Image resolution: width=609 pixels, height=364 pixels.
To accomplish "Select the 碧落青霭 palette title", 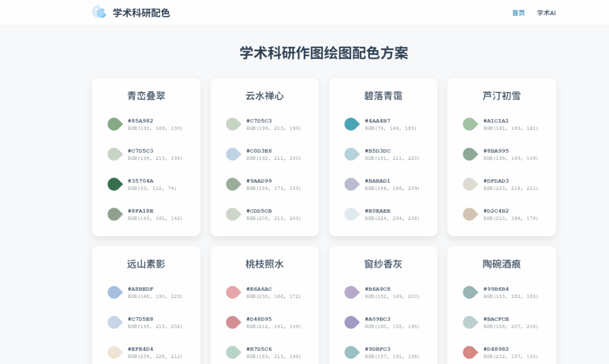I will 383,96.
